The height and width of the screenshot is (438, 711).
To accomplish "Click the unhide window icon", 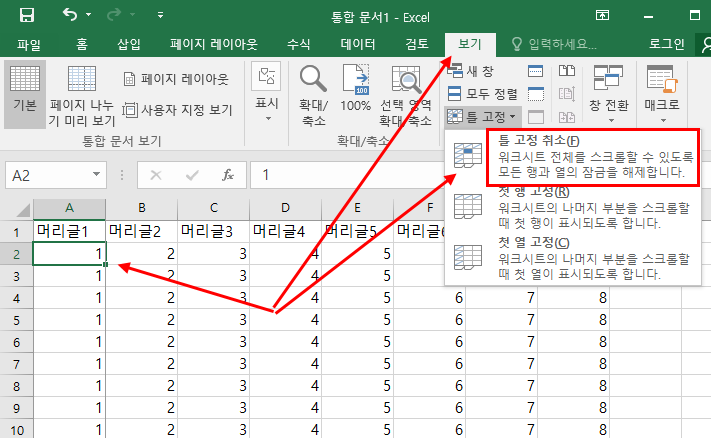I will [x=536, y=117].
